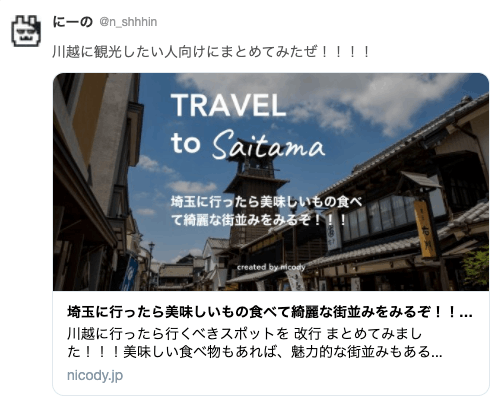Click the TRAVEL heading on the image
Screen dimensions: 497x409
(x=228, y=105)
